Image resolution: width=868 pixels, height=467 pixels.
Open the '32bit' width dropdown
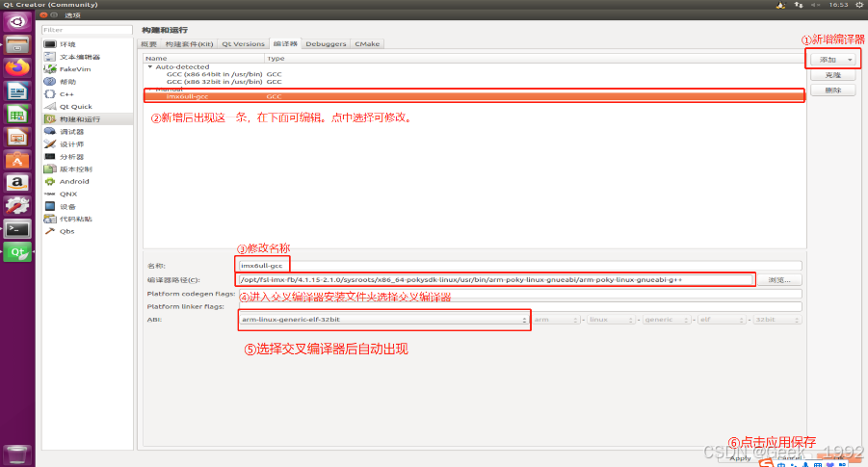[777, 320]
